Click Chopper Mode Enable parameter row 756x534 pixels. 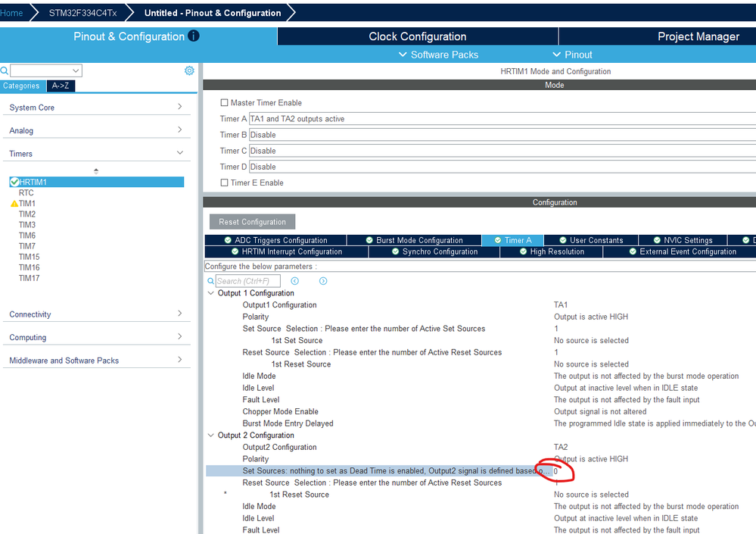[x=481, y=411]
